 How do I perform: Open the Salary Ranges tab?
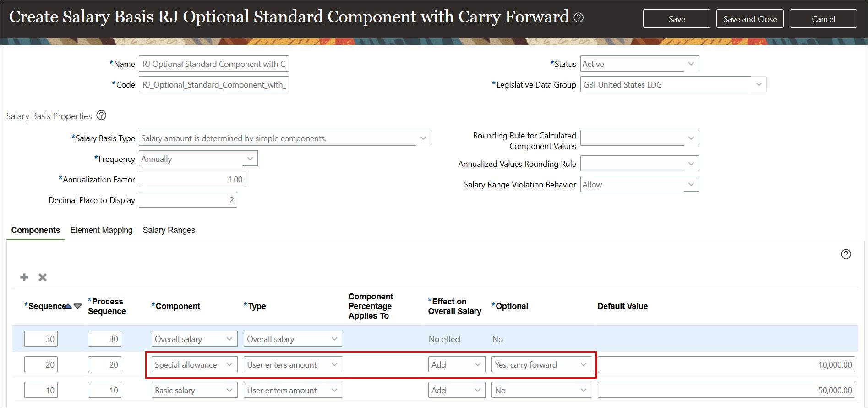pyautogui.click(x=169, y=230)
